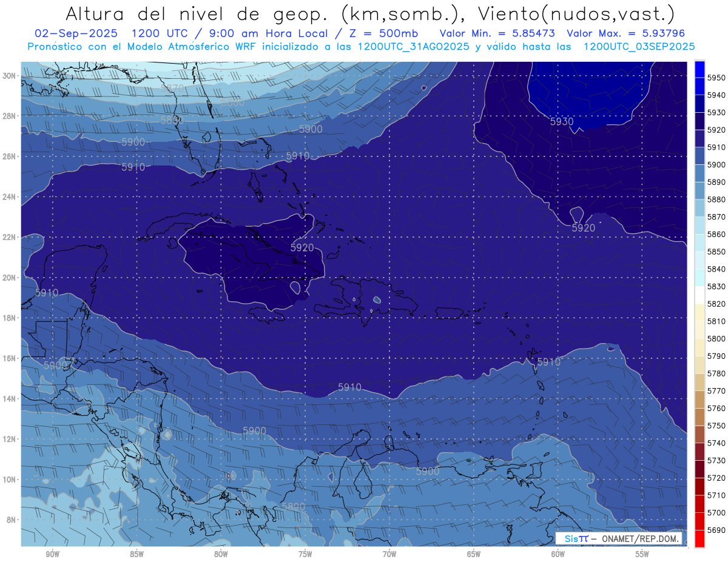Viewport: 728px width, 562px height.
Task: Click the 5750 value on the color bar
Action: [x=716, y=426]
